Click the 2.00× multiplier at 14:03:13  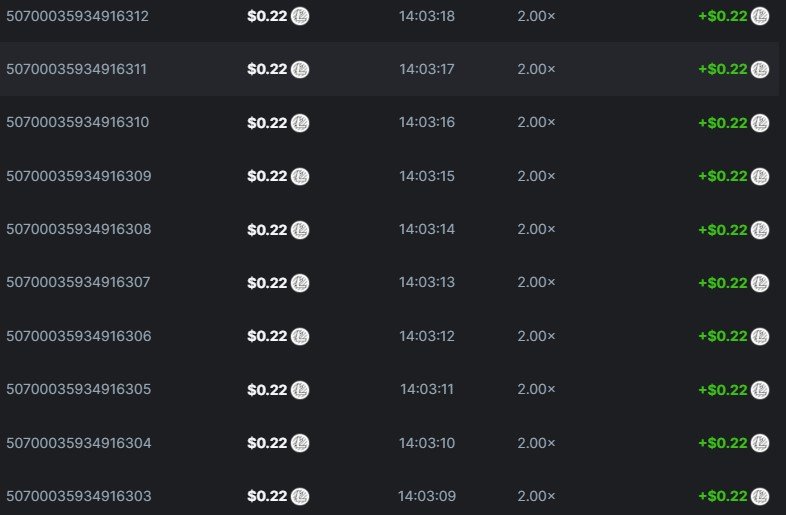536,283
